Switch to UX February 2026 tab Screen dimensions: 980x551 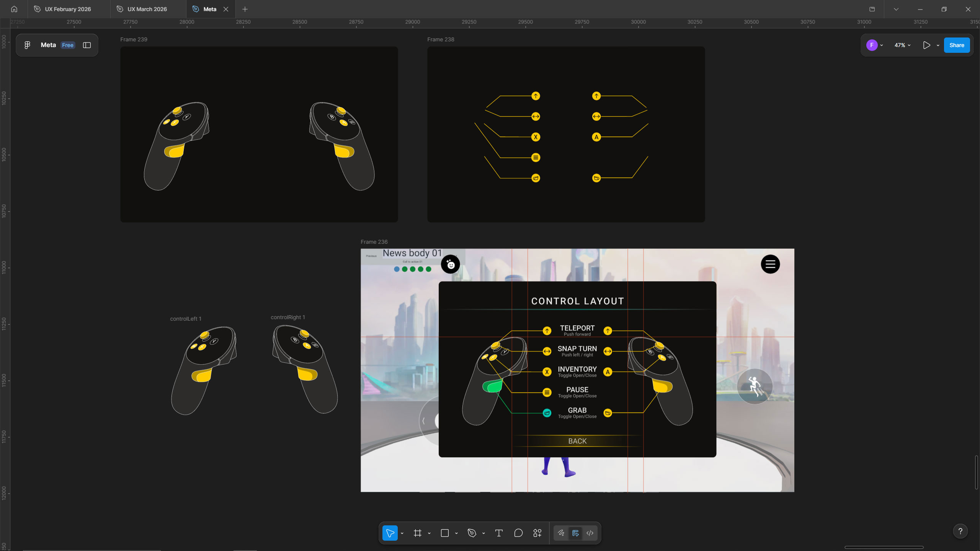click(x=68, y=9)
